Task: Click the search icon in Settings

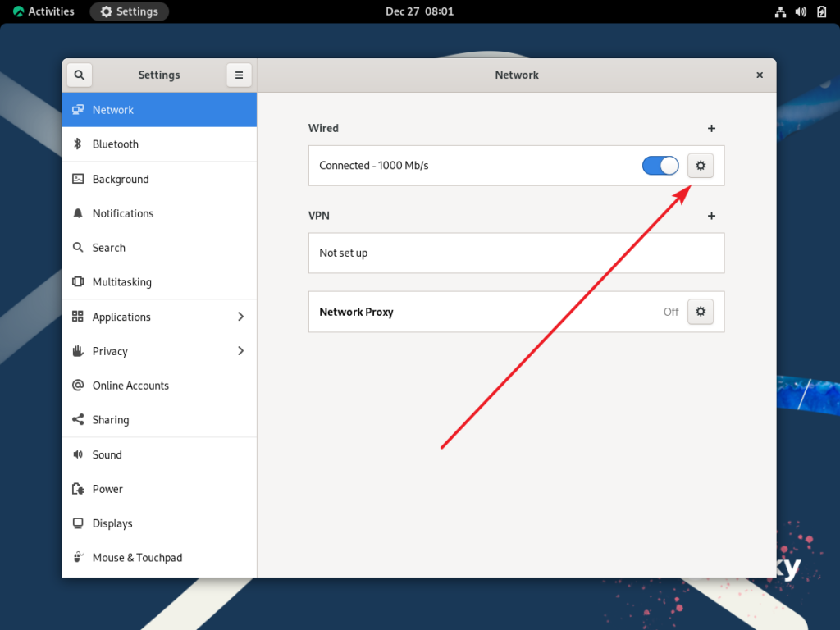Action: tap(79, 75)
